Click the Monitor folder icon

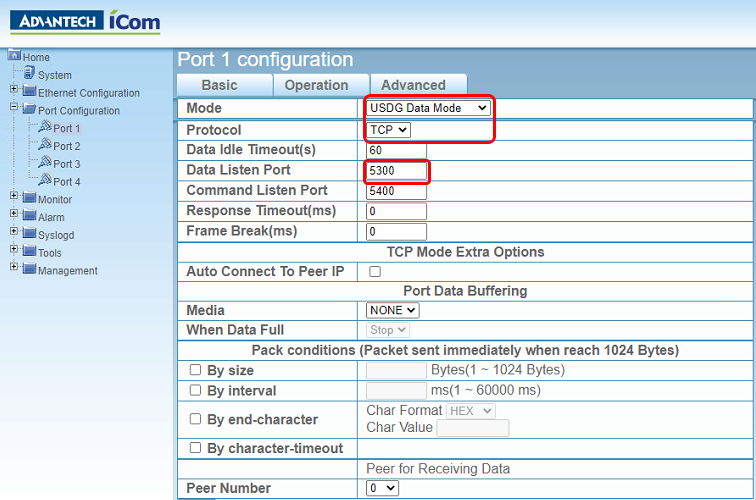click(x=29, y=198)
